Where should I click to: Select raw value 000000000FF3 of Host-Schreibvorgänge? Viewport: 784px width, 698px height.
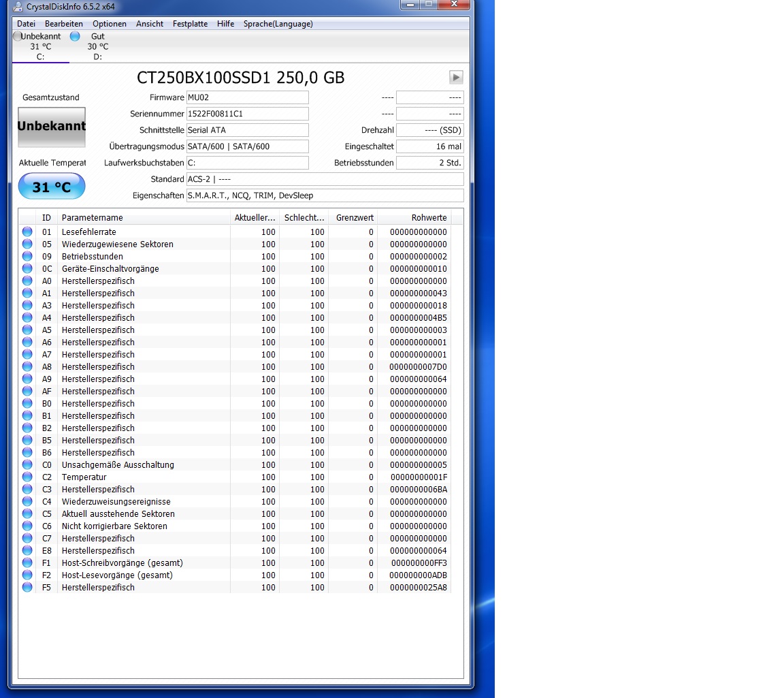point(419,563)
